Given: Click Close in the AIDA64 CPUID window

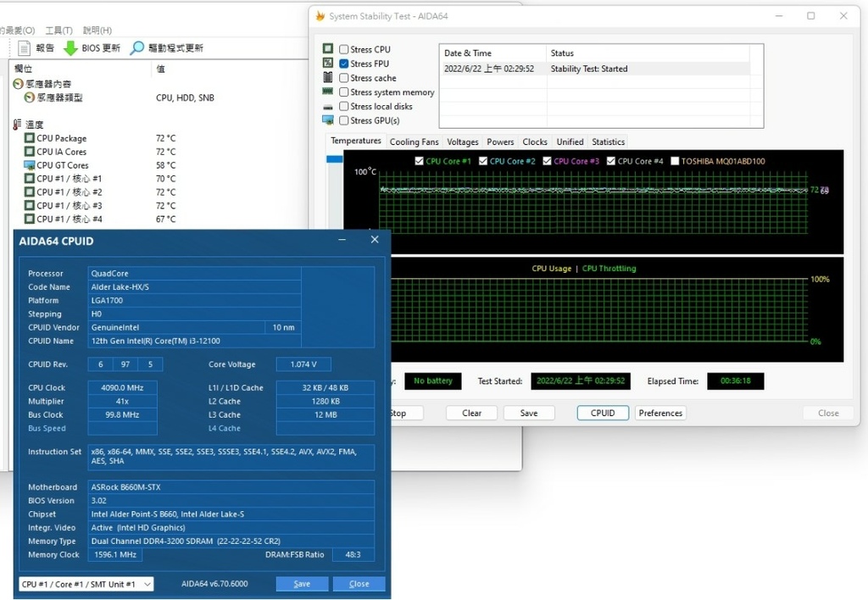Looking at the screenshot, I should 359,584.
